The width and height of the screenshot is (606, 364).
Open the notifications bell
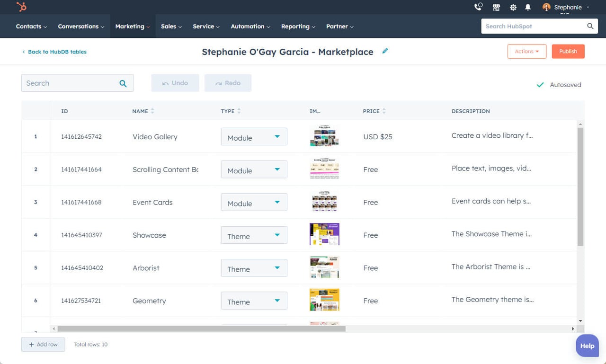click(528, 7)
